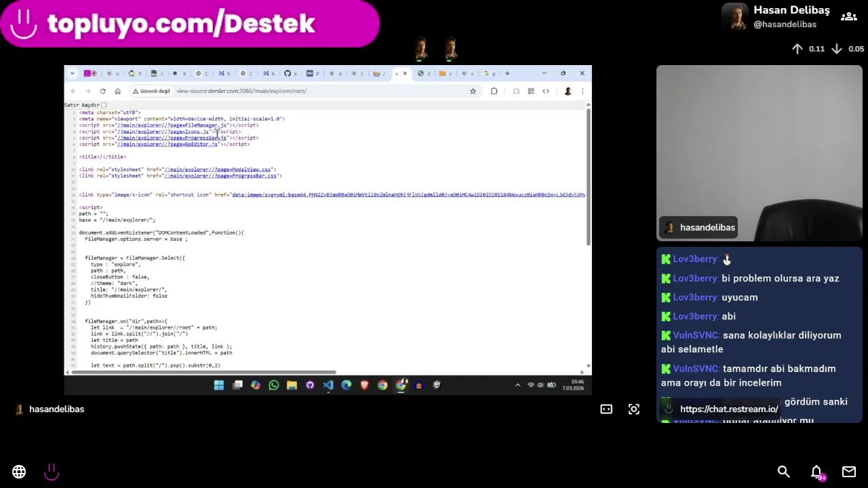The height and width of the screenshot is (488, 868).
Task: Click upload rate value 0.11
Action: 816,49
